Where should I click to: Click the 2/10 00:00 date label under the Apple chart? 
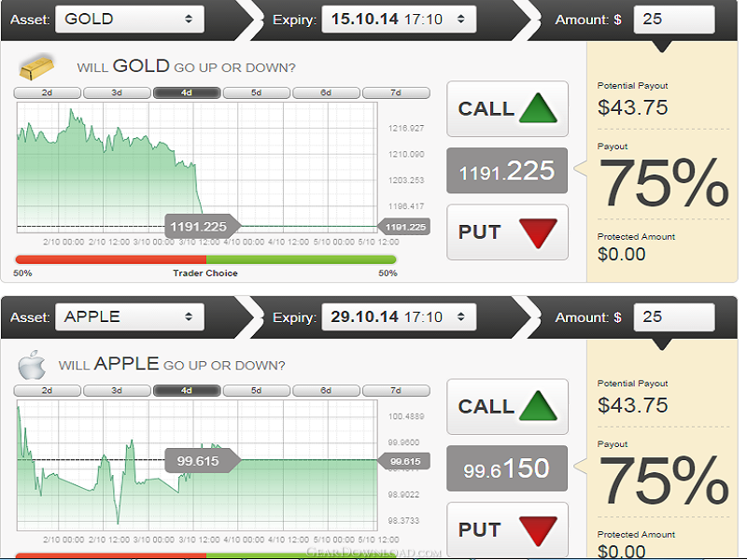click(63, 539)
